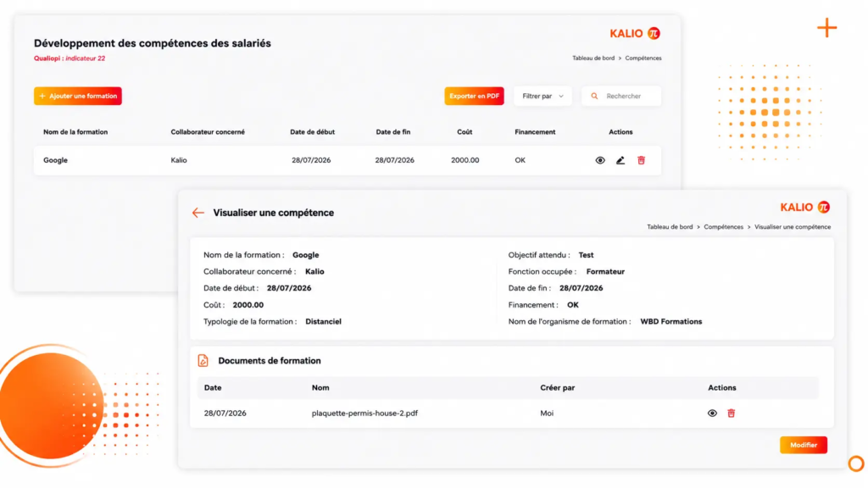
Task: Click the Documents de formation file icon
Action: coord(203,361)
